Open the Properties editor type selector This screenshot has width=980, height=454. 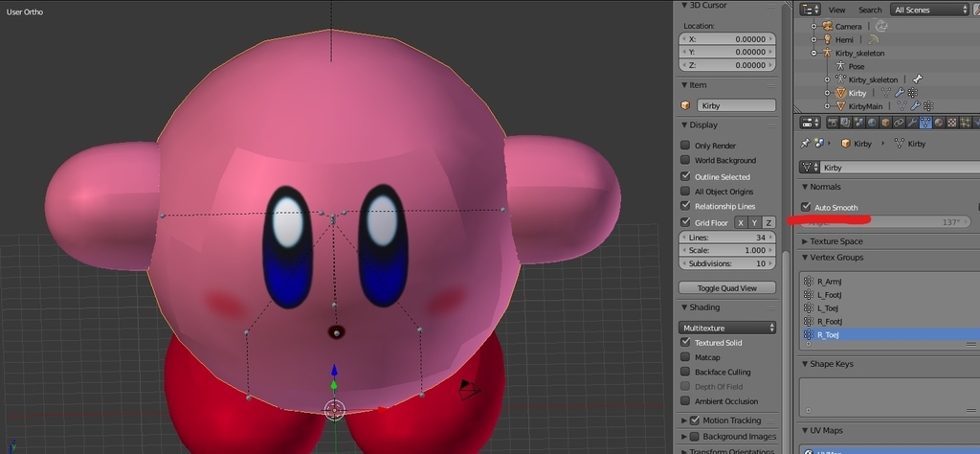pos(810,123)
